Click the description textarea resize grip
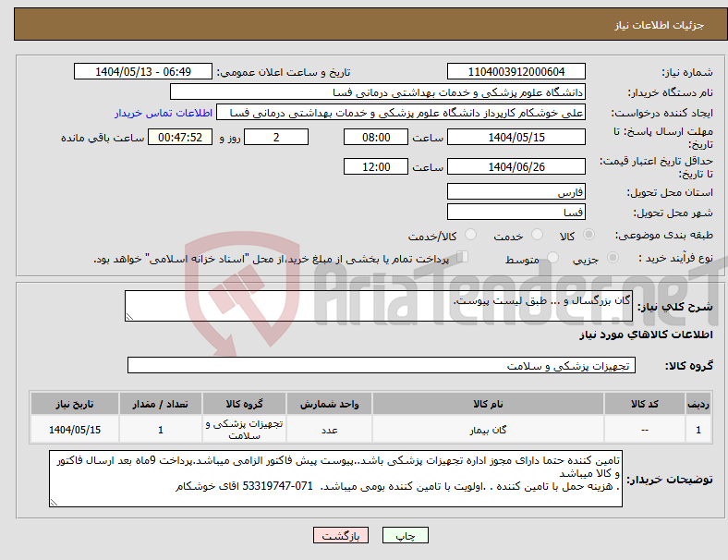Viewport: 728px width, 560px height. tap(129, 317)
